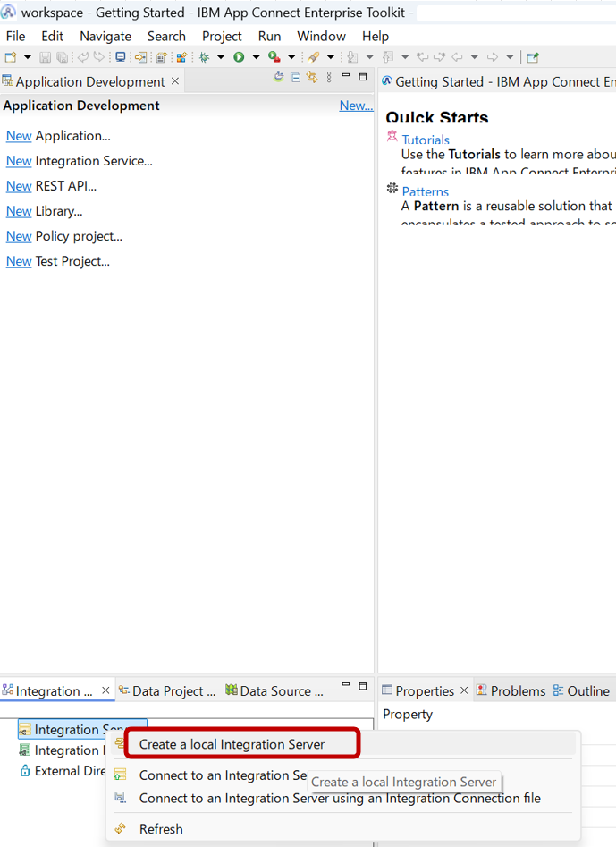The image size is (616, 847).
Task: Open the Project menu
Action: 222,36
